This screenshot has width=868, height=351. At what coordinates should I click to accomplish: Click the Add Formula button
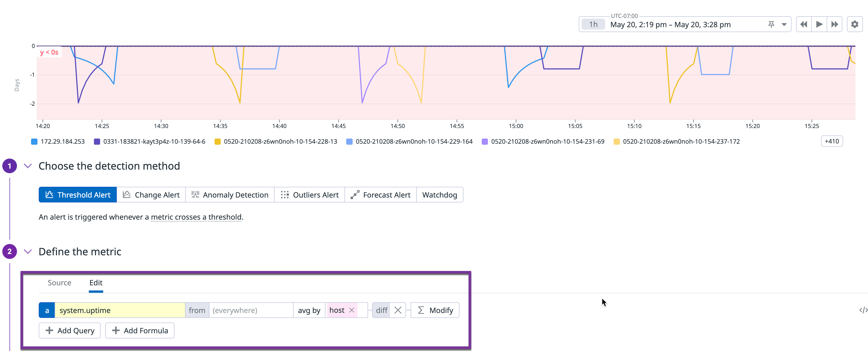[140, 330]
